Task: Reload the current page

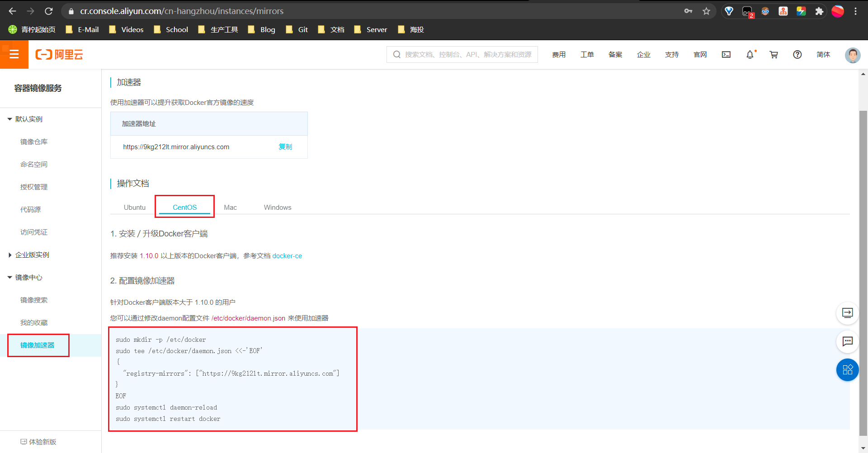Action: point(49,11)
